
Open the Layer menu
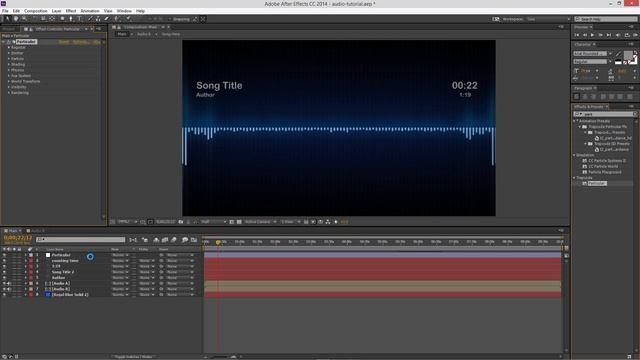[57, 11]
